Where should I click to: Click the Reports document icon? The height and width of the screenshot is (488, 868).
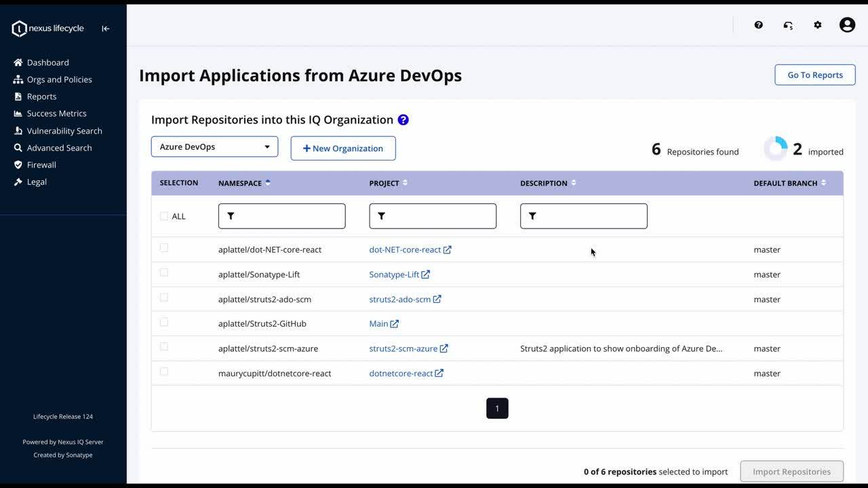pyautogui.click(x=18, y=96)
